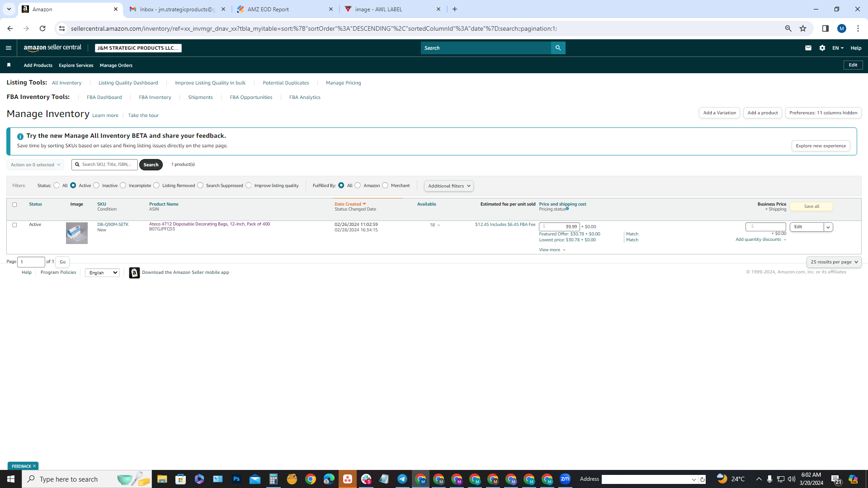Open Chrome three-dot menu
This screenshot has height=488, width=868.
(858, 28)
